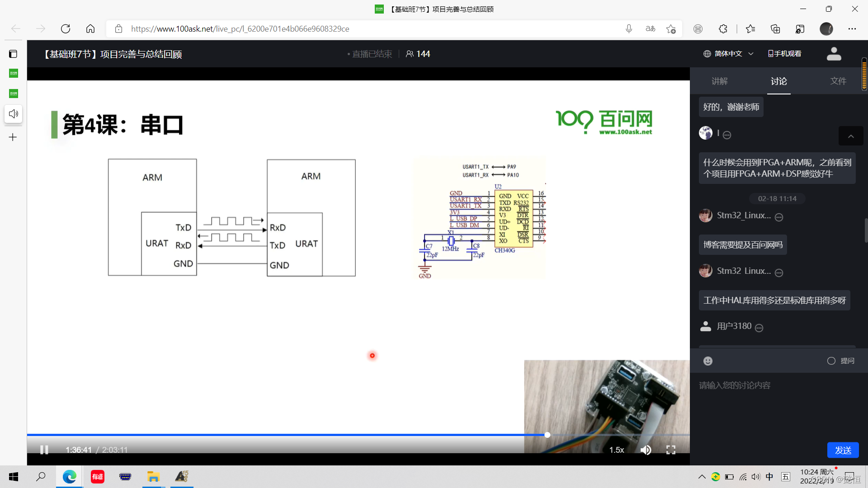Click the 好的，谢谢老师 chat message
This screenshot has height=488, width=868.
pyautogui.click(x=731, y=107)
